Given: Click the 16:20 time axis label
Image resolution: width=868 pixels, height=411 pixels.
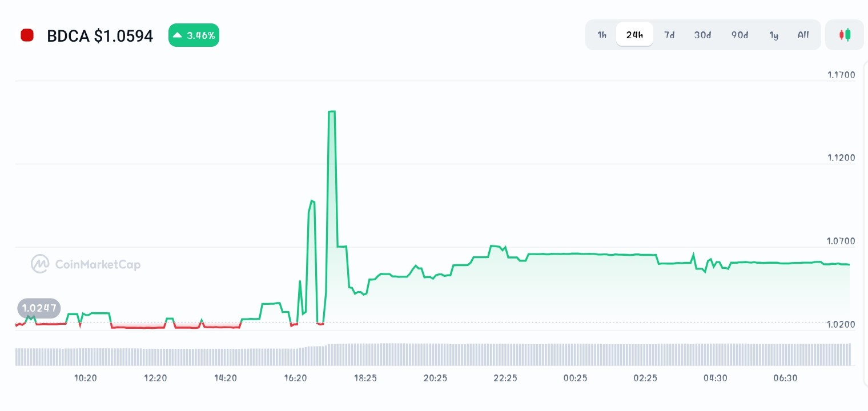Looking at the screenshot, I should (x=295, y=378).
